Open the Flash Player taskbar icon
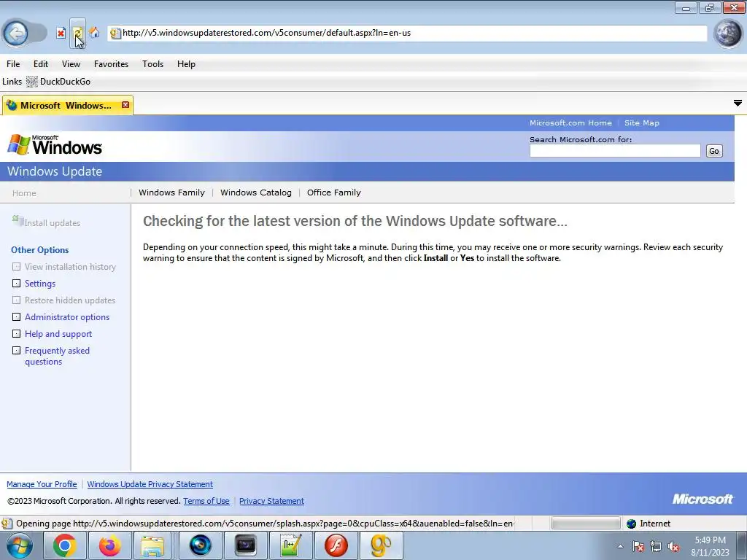The width and height of the screenshot is (747, 560). 336,545
